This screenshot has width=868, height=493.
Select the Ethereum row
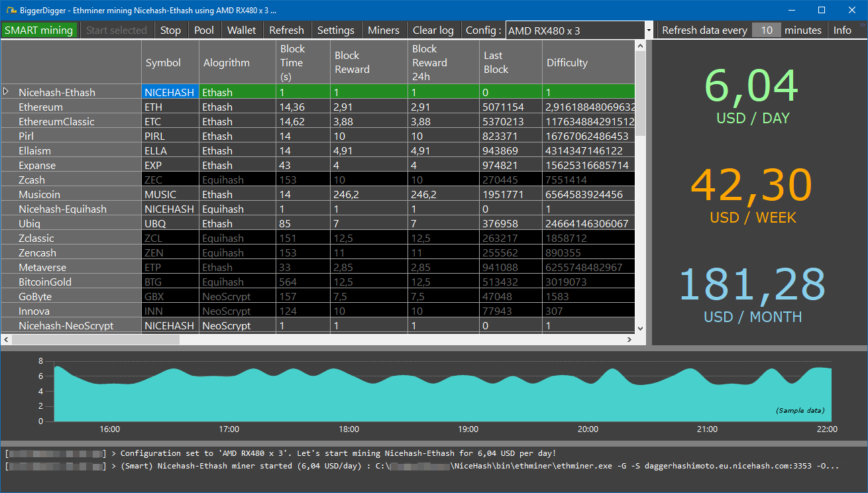point(318,107)
